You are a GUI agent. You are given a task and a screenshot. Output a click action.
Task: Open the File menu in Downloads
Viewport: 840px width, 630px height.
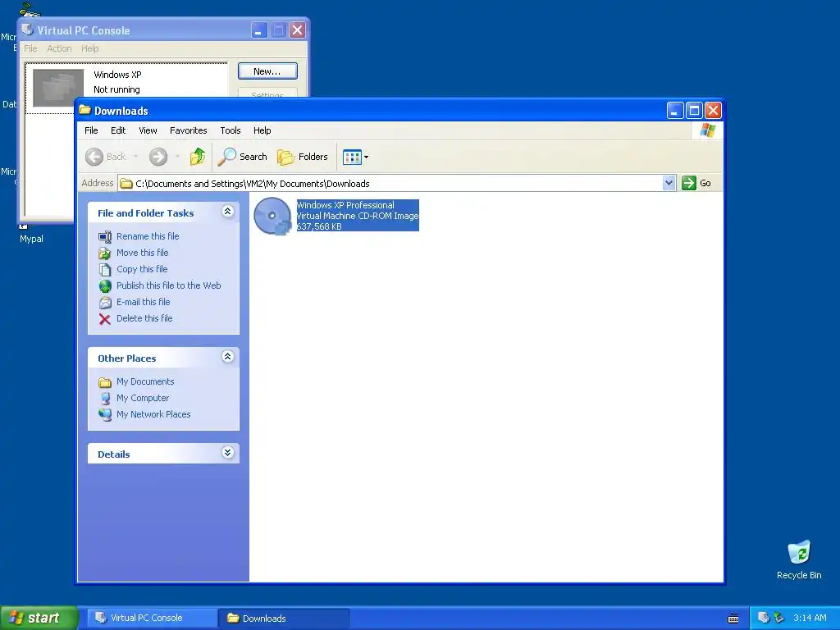[x=91, y=130]
